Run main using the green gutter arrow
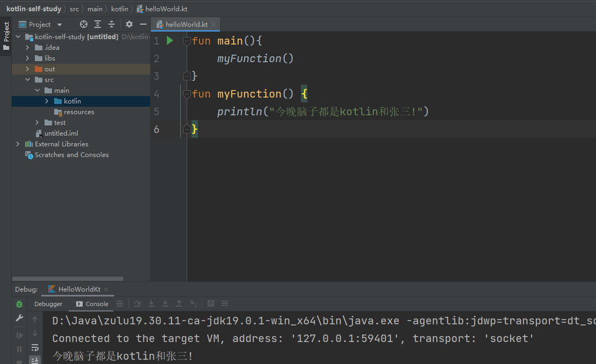Viewport: 596px width, 364px height. point(170,41)
